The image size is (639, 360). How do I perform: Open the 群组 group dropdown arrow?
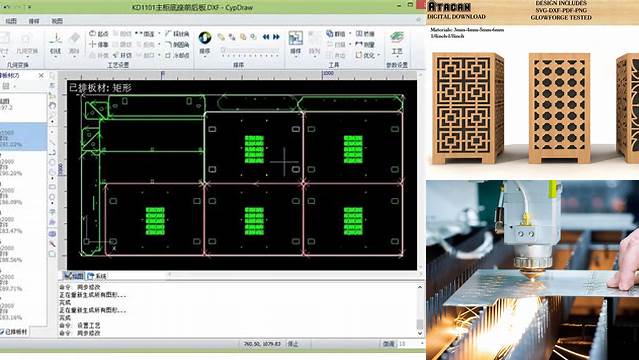click(x=350, y=34)
